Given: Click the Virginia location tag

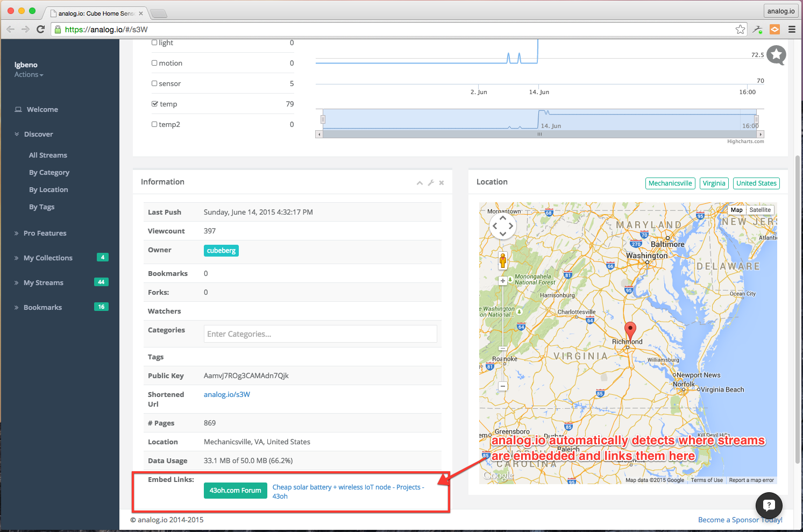Looking at the screenshot, I should (714, 183).
